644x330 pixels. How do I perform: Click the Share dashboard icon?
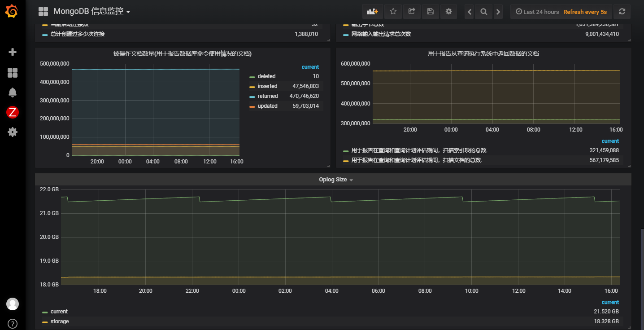pos(412,12)
